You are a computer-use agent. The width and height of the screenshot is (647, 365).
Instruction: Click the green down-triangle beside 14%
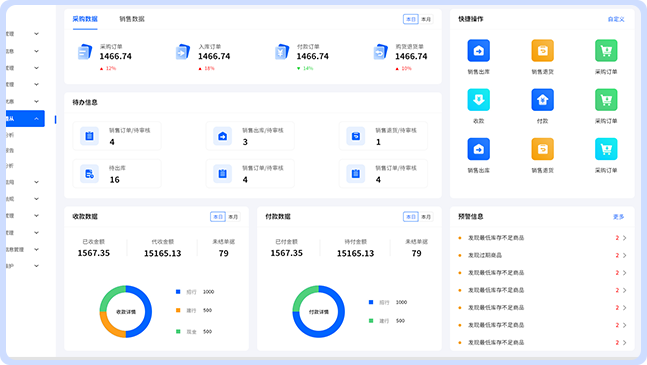pos(299,68)
